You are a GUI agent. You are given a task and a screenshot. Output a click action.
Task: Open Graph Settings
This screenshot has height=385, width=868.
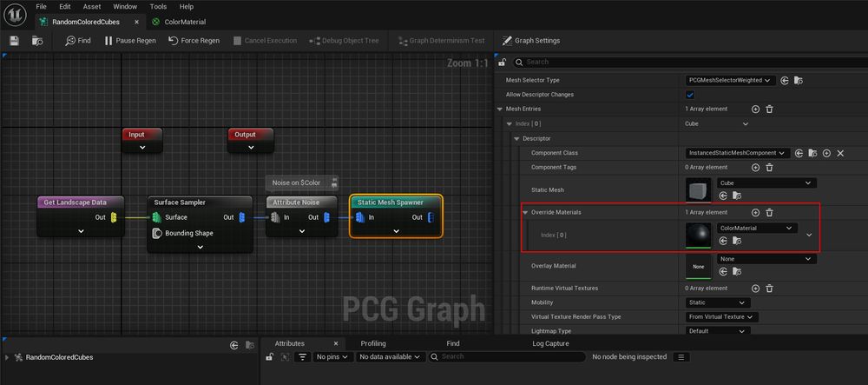pos(531,41)
